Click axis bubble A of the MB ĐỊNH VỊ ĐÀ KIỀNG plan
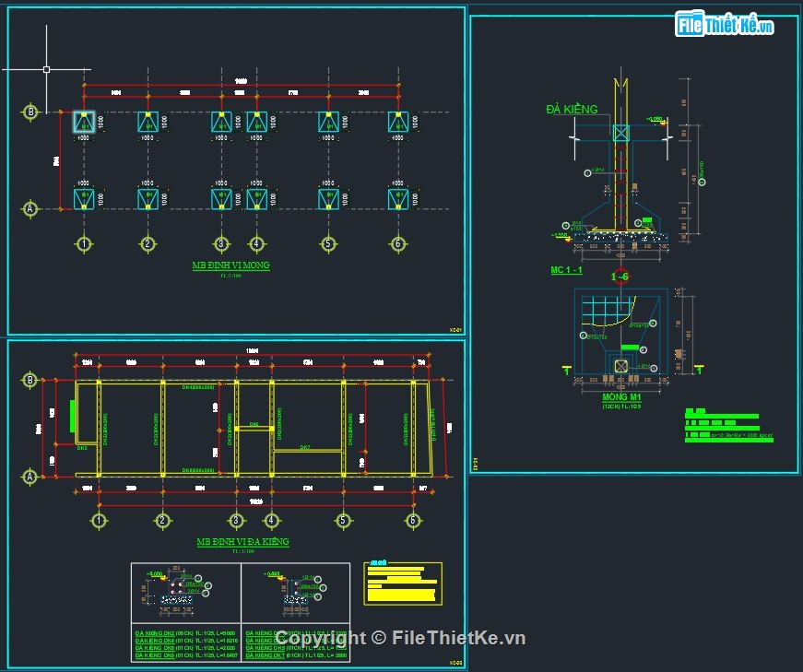 pyautogui.click(x=30, y=477)
